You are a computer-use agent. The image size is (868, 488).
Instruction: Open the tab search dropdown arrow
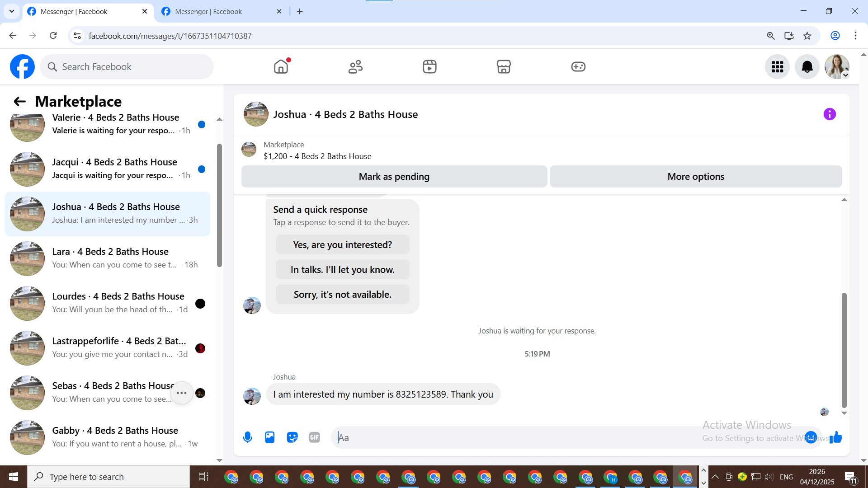coord(12,11)
